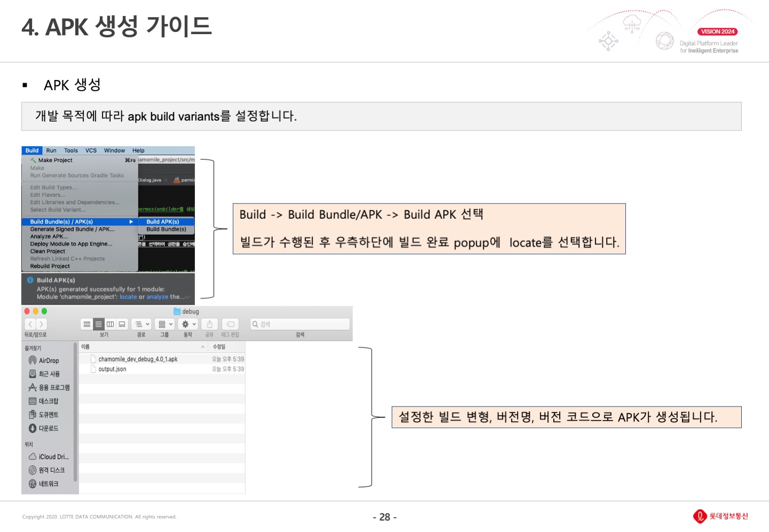The image size is (769, 532).
Task: Open 데스크탑 in Finder sidebar
Action: [x=43, y=401]
